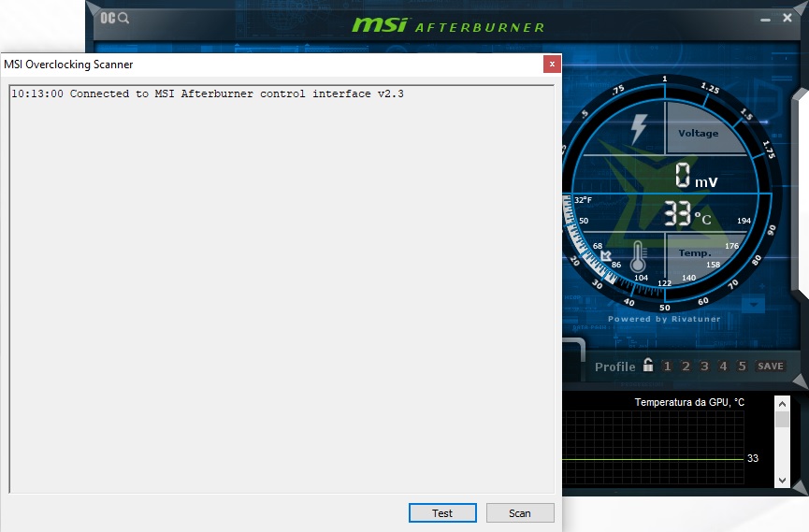Image resolution: width=809 pixels, height=532 pixels.
Task: Select profile slot 3
Action: click(x=704, y=366)
